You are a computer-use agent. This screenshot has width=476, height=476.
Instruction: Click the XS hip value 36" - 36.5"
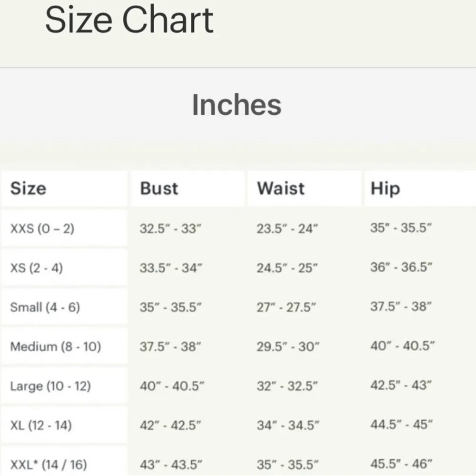401,268
